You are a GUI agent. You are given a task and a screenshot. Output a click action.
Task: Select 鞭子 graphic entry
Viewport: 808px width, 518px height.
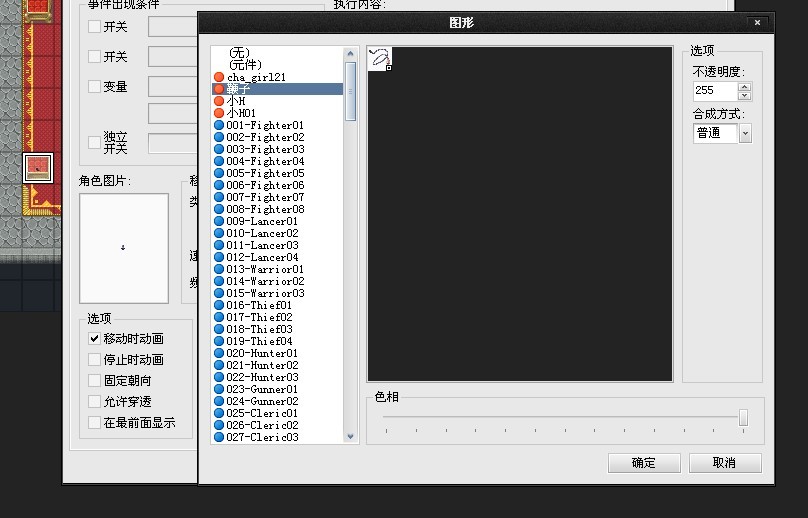(277, 89)
